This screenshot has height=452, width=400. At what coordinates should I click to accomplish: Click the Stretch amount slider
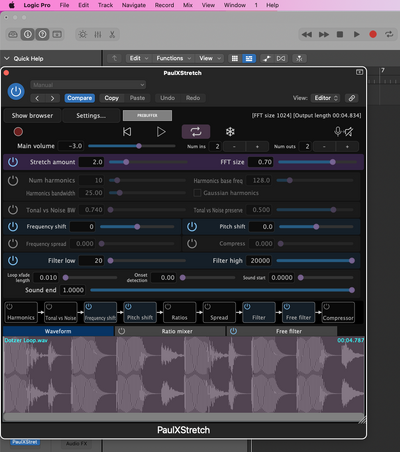click(148, 162)
